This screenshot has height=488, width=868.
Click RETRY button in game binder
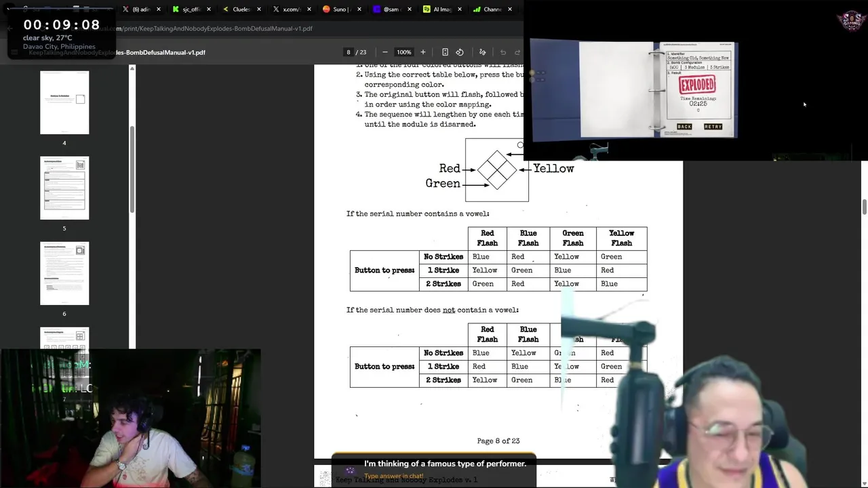713,127
